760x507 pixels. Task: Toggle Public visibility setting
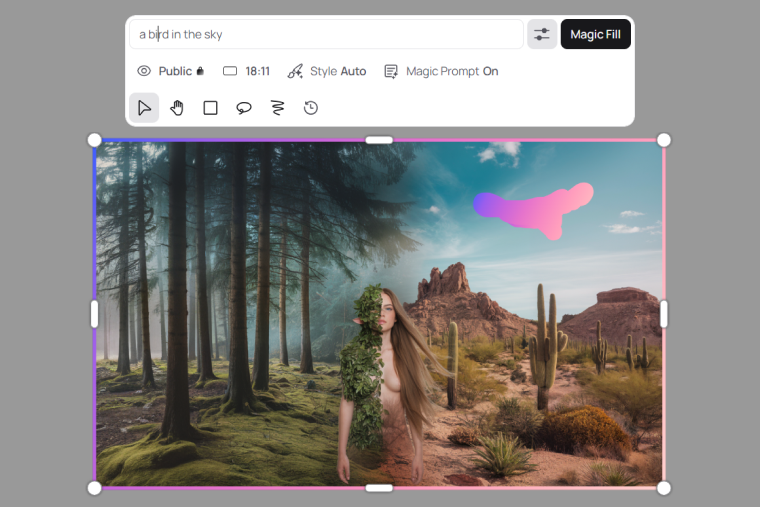(x=171, y=71)
